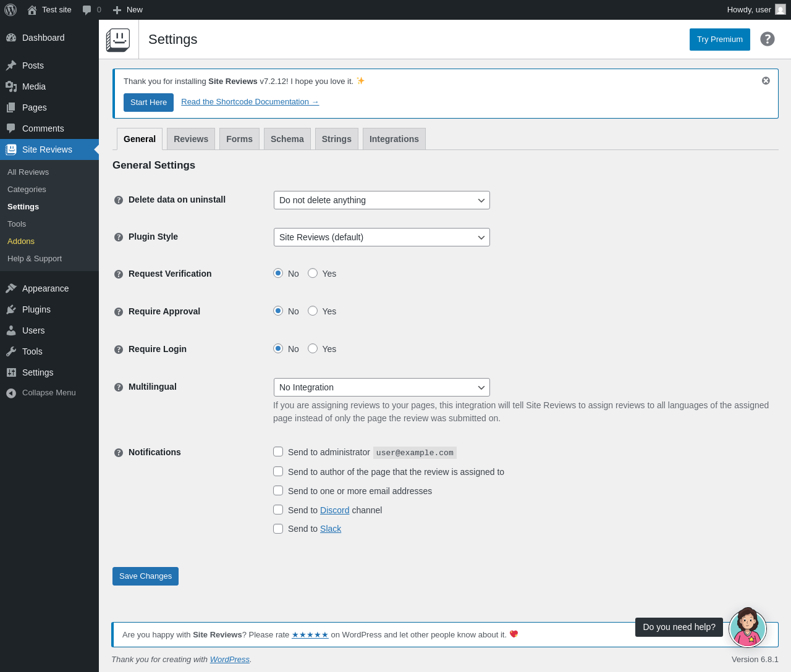
Task: Dismiss the installation notice with the X icon
Action: point(766,81)
